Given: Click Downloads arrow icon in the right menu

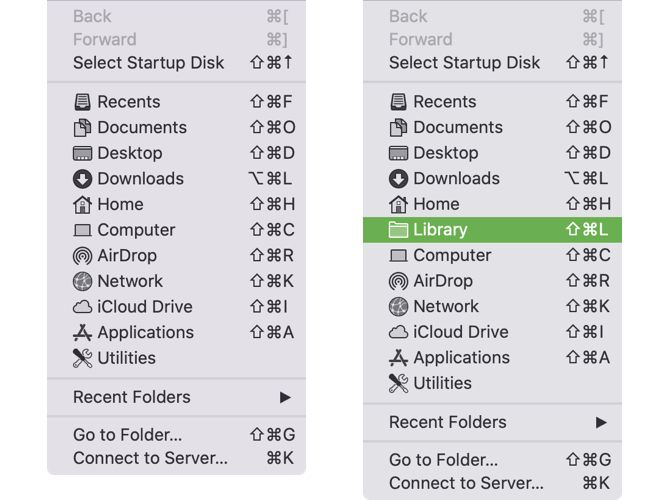Looking at the screenshot, I should 398,179.
